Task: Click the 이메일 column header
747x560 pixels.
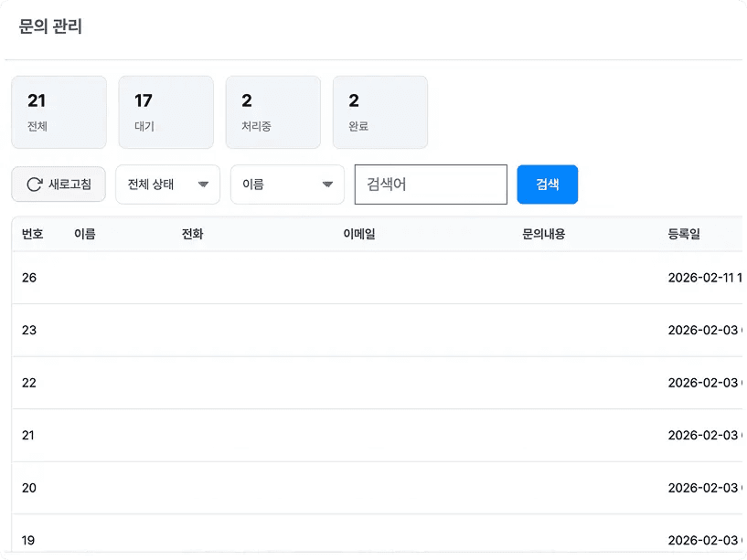Action: tap(359, 234)
